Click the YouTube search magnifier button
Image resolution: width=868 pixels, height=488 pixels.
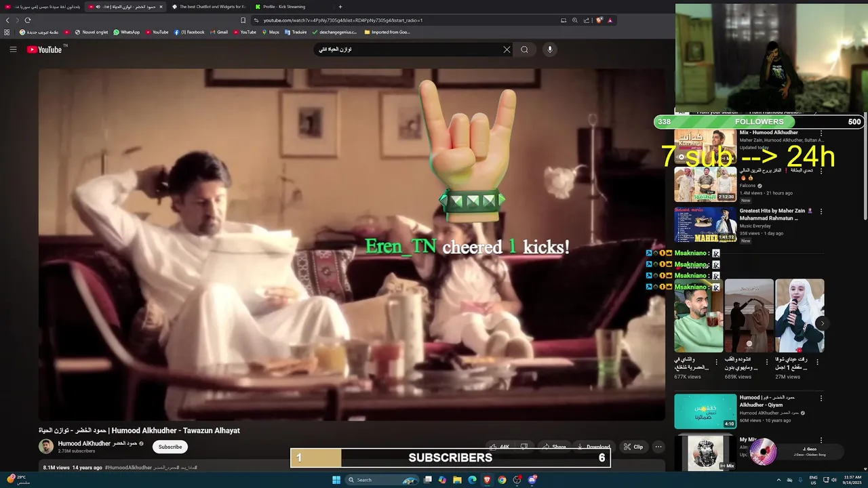click(524, 49)
